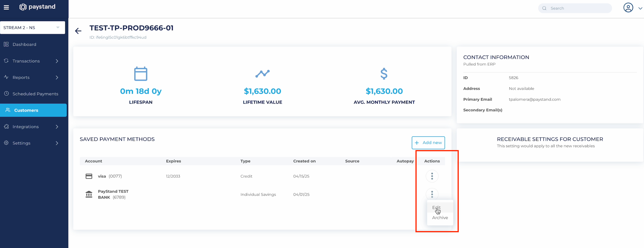
Task: Choose Edit from the actions menu
Action: pyautogui.click(x=436, y=207)
